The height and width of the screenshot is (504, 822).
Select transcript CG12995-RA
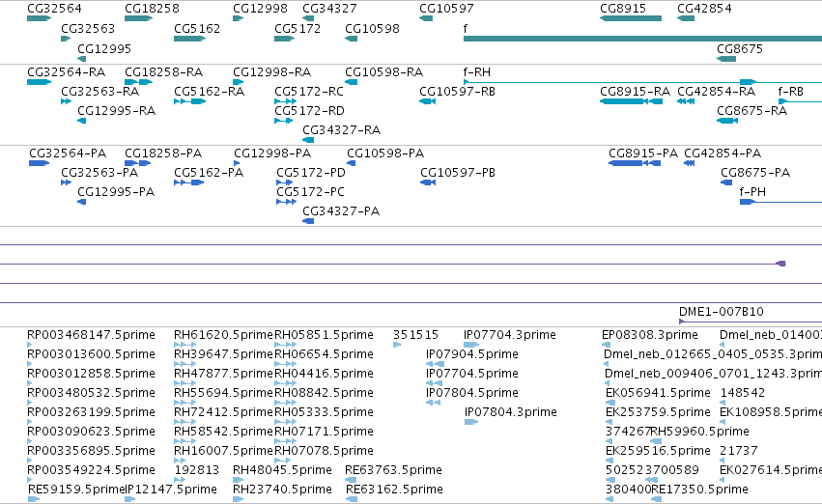tap(116, 111)
